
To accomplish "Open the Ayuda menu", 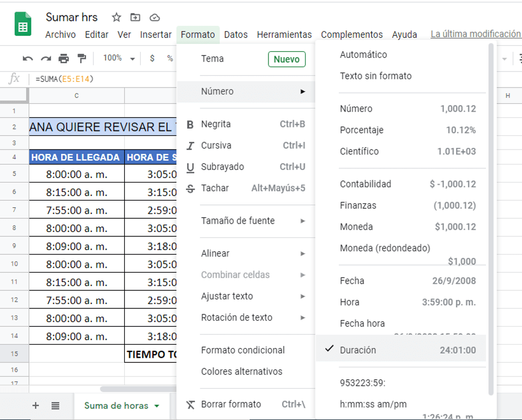I will tap(404, 35).
